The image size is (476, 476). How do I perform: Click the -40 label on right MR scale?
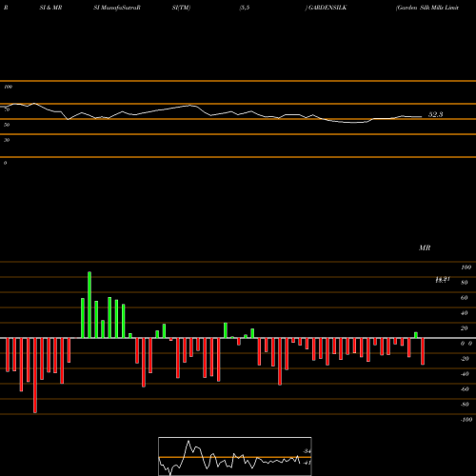click(x=465, y=374)
